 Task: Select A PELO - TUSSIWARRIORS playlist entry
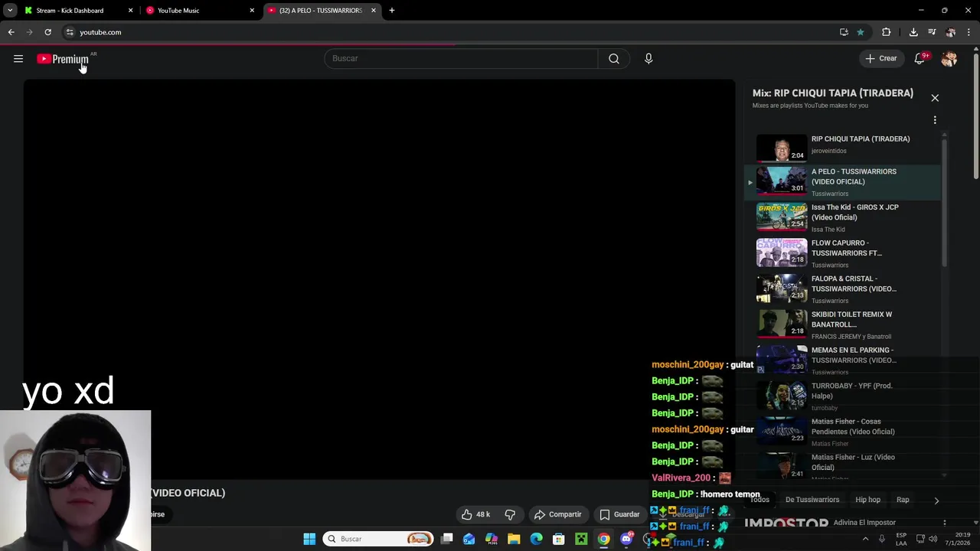(844, 182)
